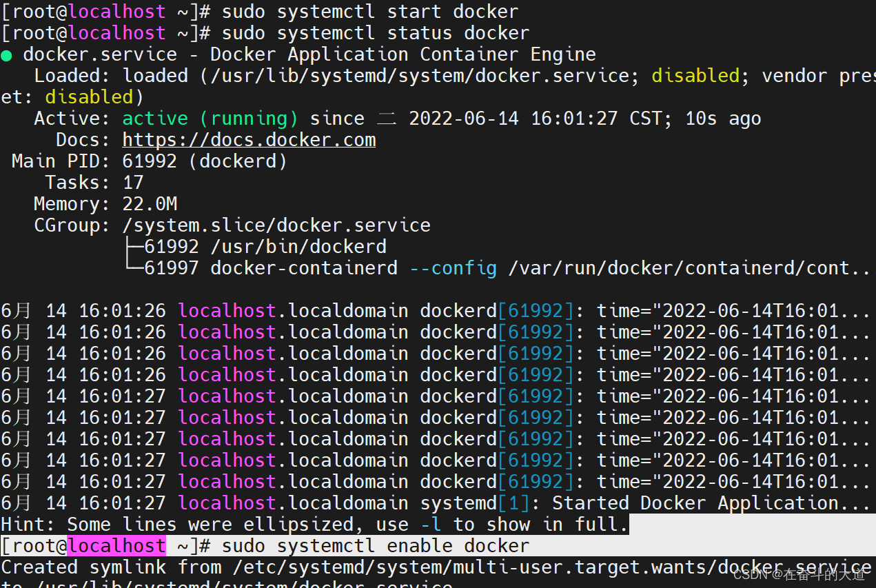Click the Memory value '22.0M'
The height and width of the screenshot is (588, 876).
click(x=150, y=204)
